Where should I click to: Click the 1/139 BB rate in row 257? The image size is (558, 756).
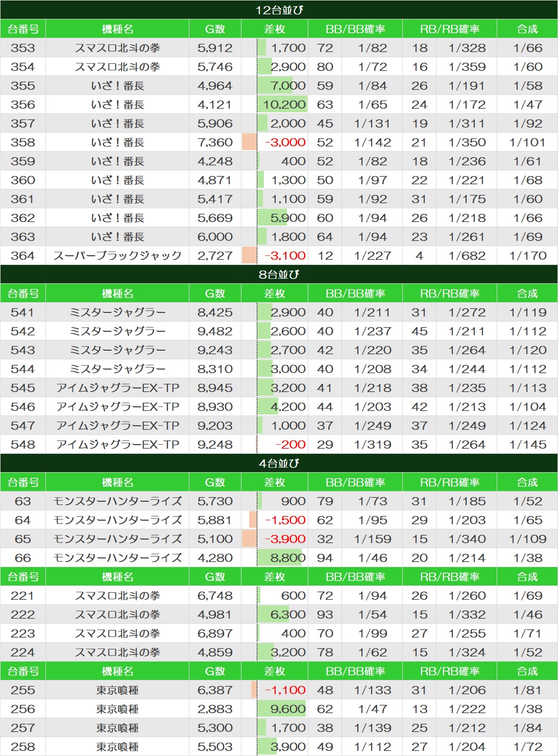pyautogui.click(x=373, y=728)
